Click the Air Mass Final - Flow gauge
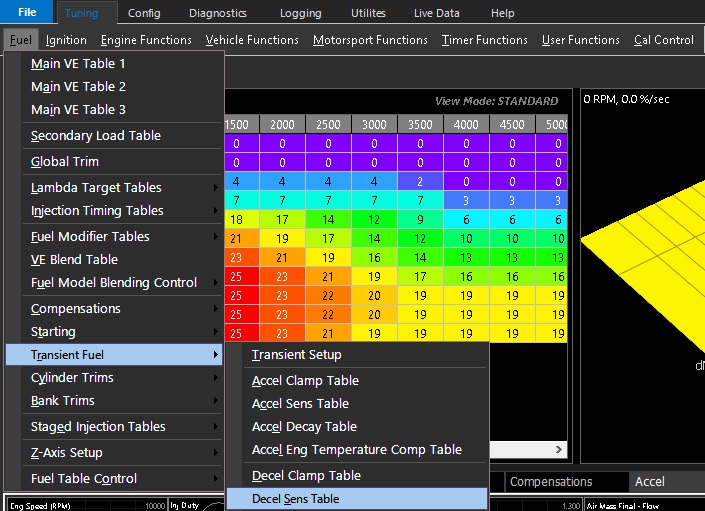Screen dimensions: 705x511 (x=644, y=505)
